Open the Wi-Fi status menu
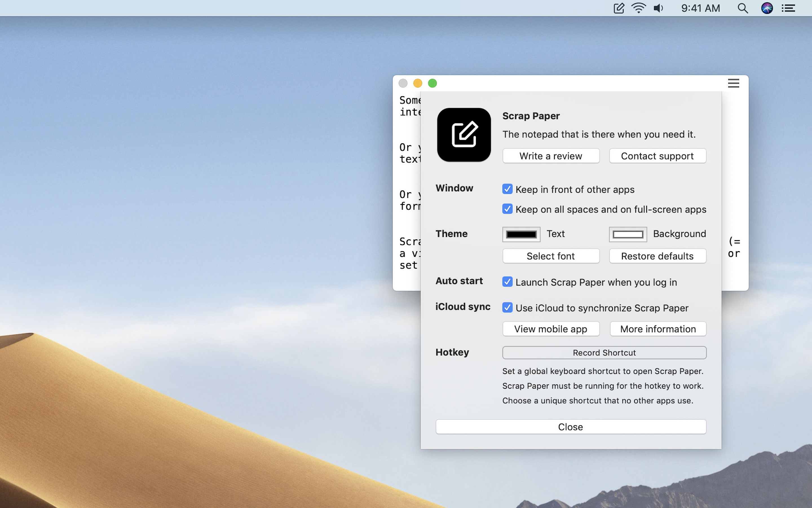 coord(639,8)
